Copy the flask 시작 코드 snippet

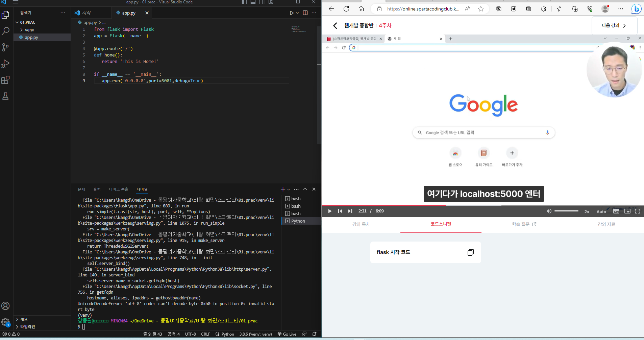(470, 252)
